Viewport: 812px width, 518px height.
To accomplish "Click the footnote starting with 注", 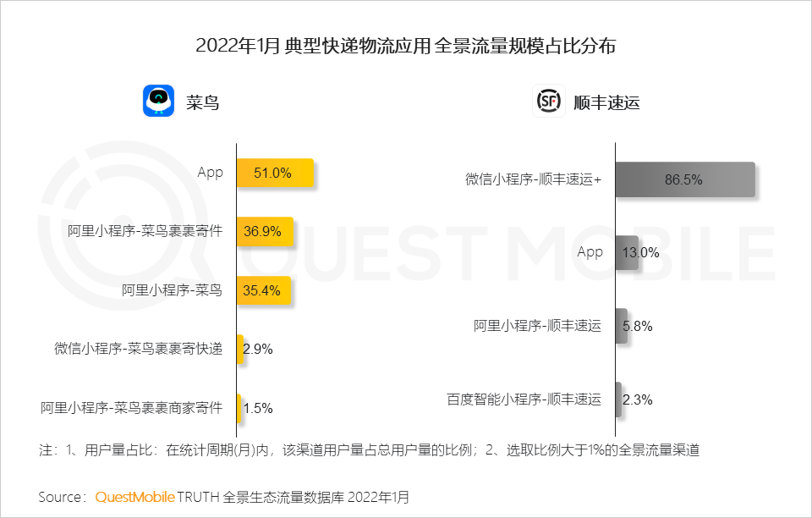I will point(370,449).
